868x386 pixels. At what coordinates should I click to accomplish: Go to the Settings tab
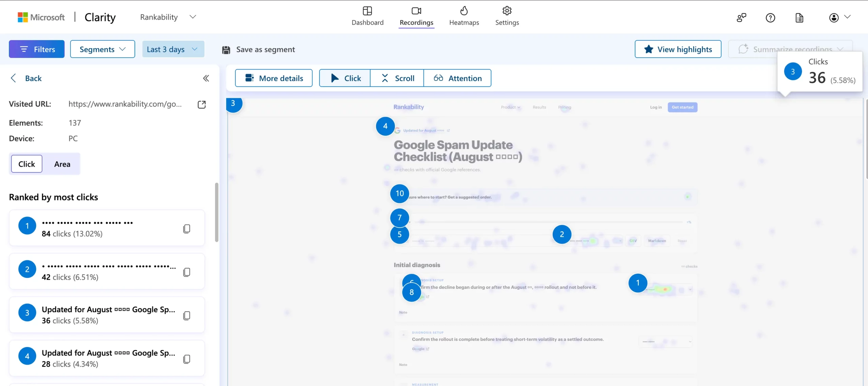pos(507,16)
